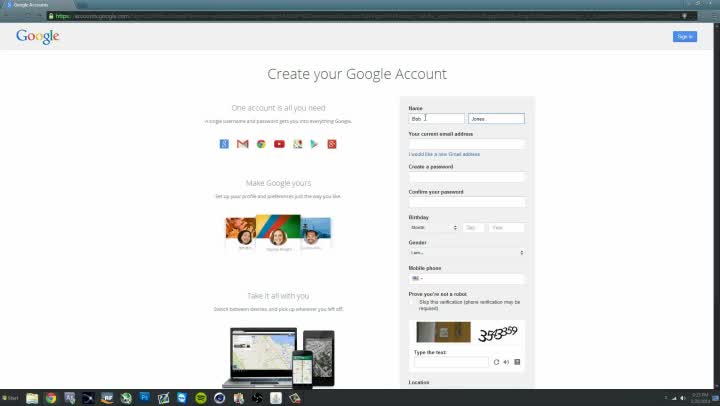
Task: Click the profile cards illustration
Action: tap(278, 233)
